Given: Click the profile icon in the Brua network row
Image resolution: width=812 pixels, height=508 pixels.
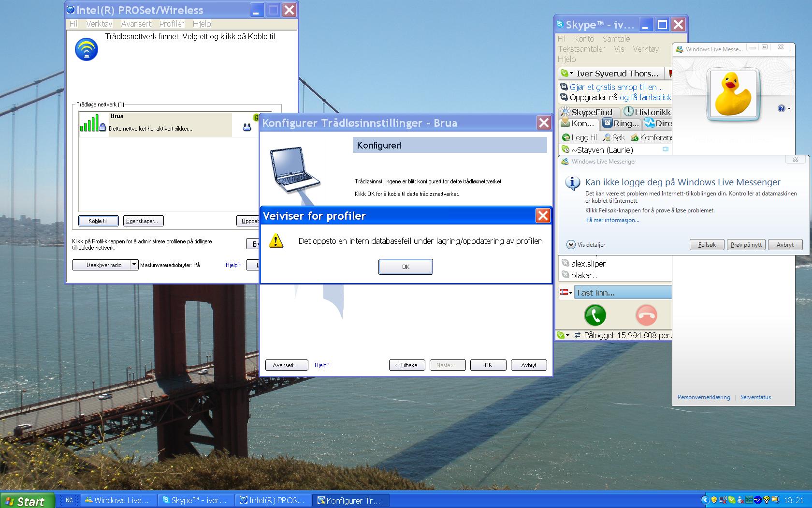Looking at the screenshot, I should (247, 127).
